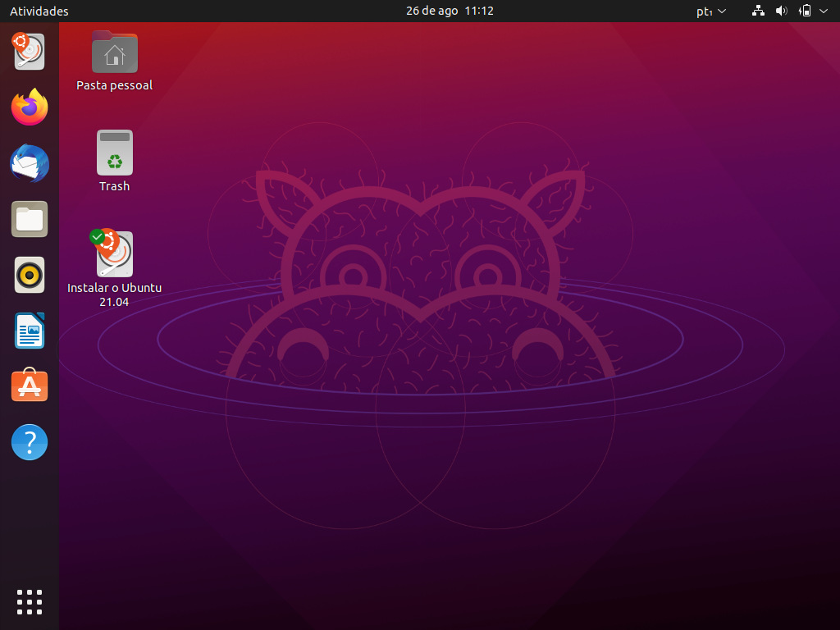Launch the Ubuntu installer from the dock
Viewport: 840px width, 630px height.
point(30,51)
